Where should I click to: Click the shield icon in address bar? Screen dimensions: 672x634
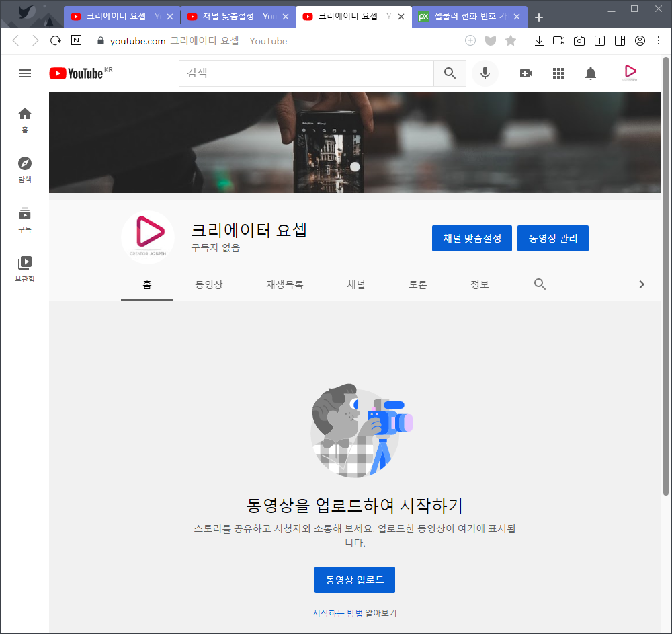491,41
